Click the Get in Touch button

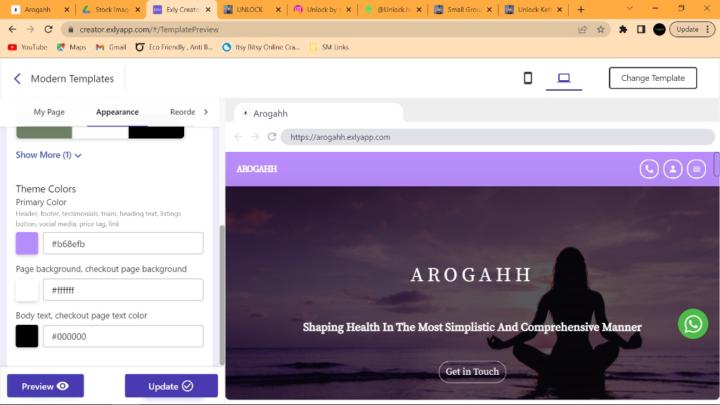(472, 371)
